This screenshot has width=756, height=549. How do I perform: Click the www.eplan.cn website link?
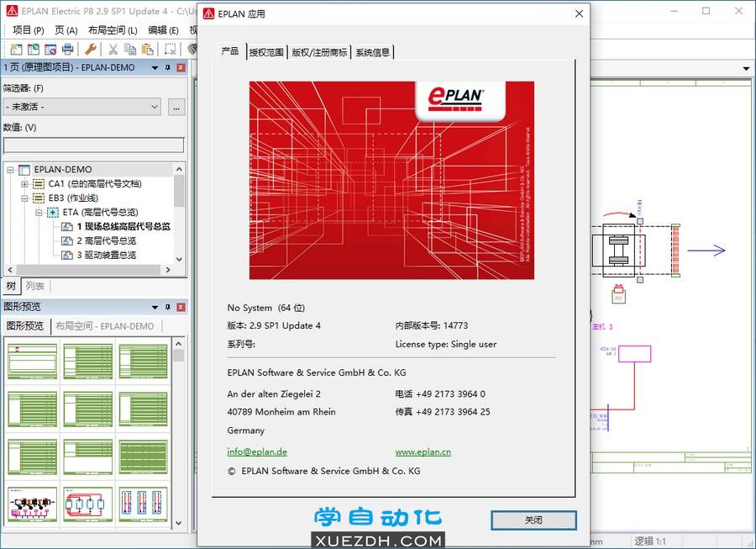pyautogui.click(x=423, y=452)
